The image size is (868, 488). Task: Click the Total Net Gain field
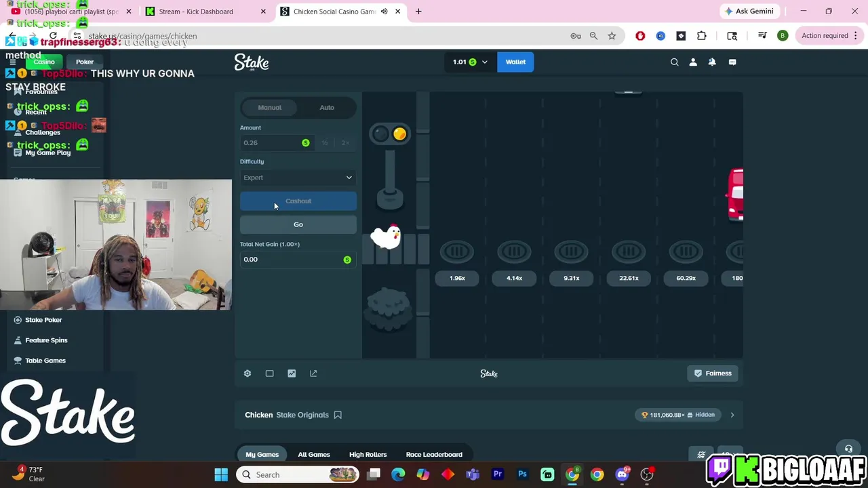click(298, 260)
